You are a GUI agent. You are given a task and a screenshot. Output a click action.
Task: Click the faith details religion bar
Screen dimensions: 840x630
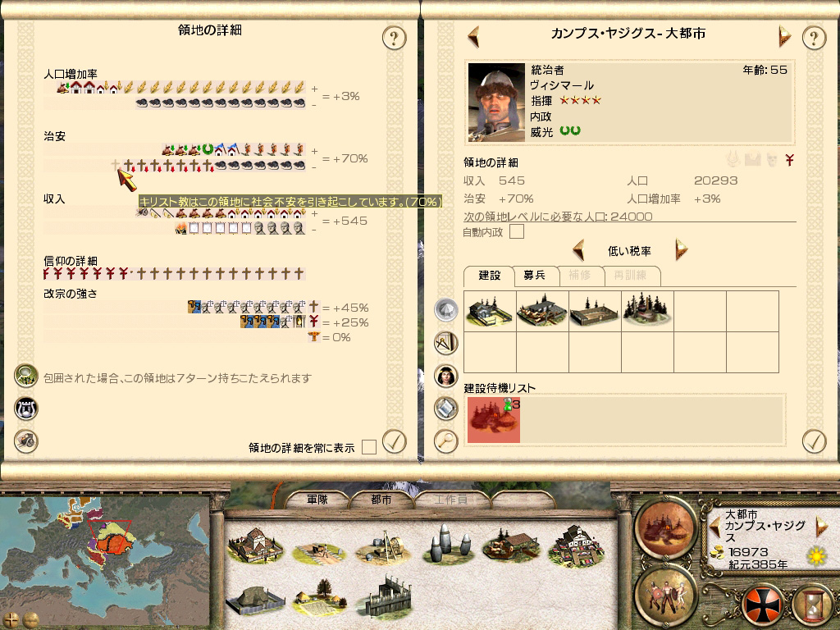tap(174, 274)
